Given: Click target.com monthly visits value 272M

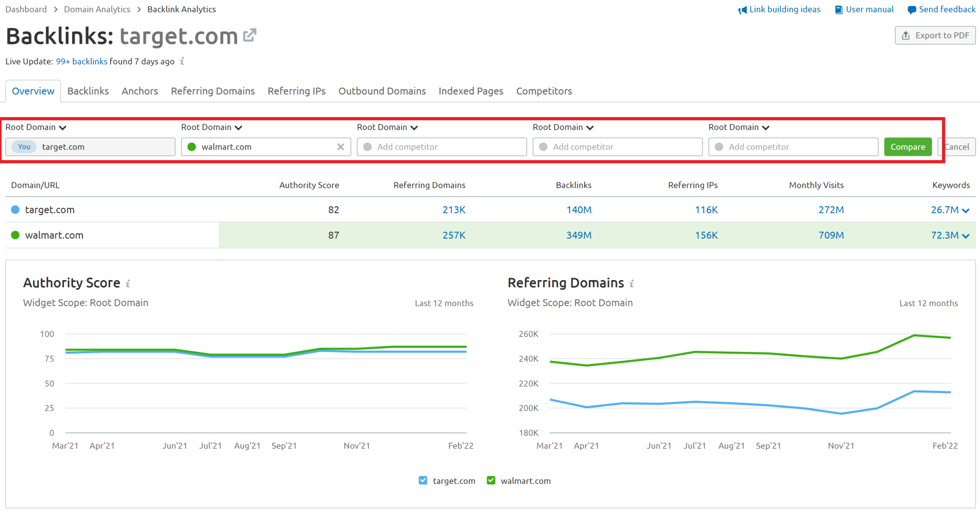Looking at the screenshot, I should pyautogui.click(x=831, y=210).
